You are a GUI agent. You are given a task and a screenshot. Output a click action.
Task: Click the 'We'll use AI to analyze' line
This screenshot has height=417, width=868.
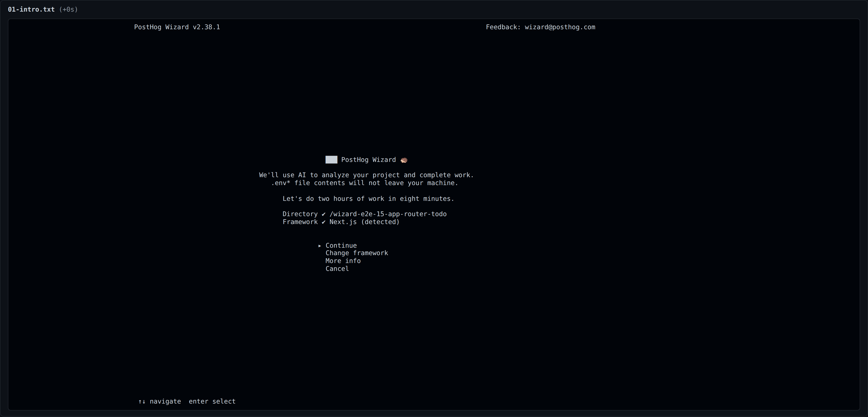[366, 175]
